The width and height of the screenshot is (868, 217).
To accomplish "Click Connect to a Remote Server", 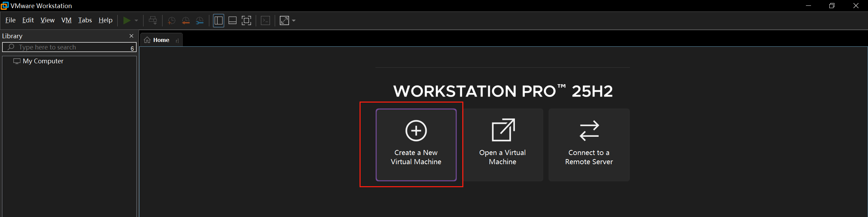I will click(589, 145).
